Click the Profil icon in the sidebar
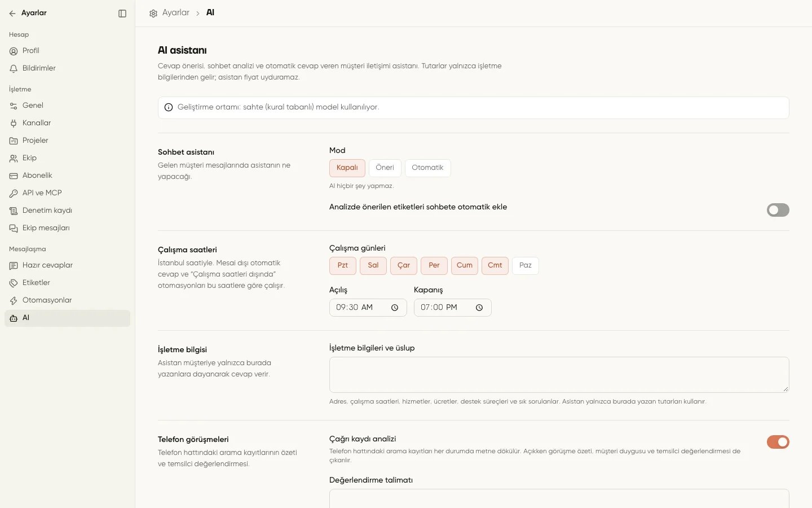This screenshot has height=508, width=812. click(14, 51)
